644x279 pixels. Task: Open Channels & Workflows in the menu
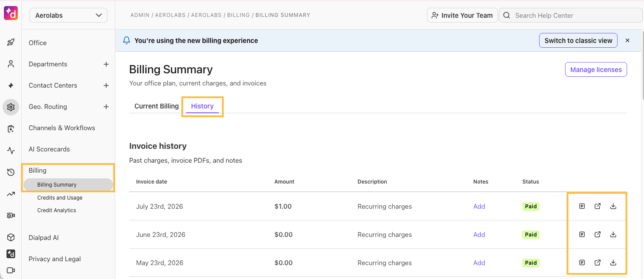pyautogui.click(x=62, y=128)
